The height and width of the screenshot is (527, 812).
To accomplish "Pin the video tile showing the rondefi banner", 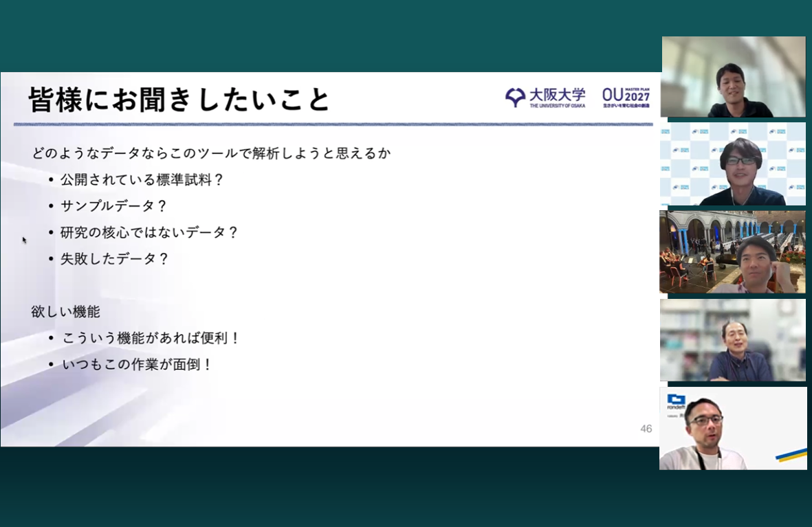I will coord(732,428).
